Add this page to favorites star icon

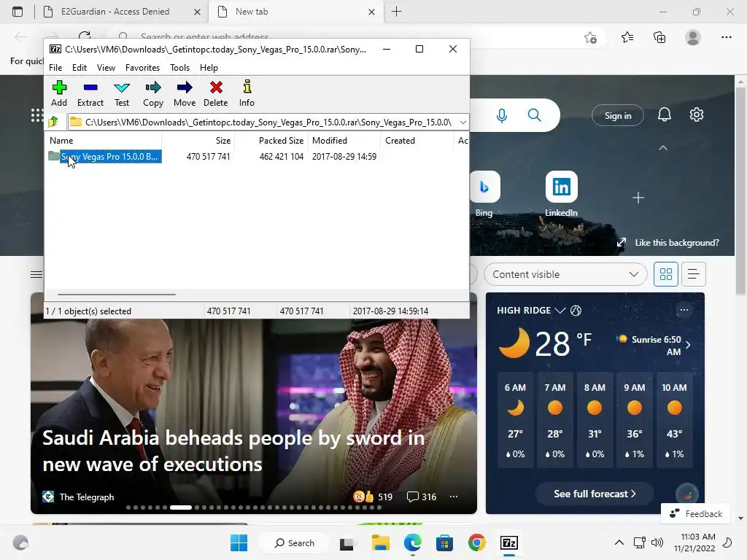590,37
